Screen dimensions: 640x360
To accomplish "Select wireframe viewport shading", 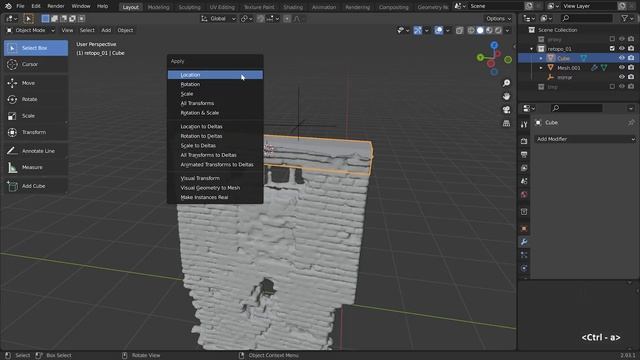I will tap(471, 31).
